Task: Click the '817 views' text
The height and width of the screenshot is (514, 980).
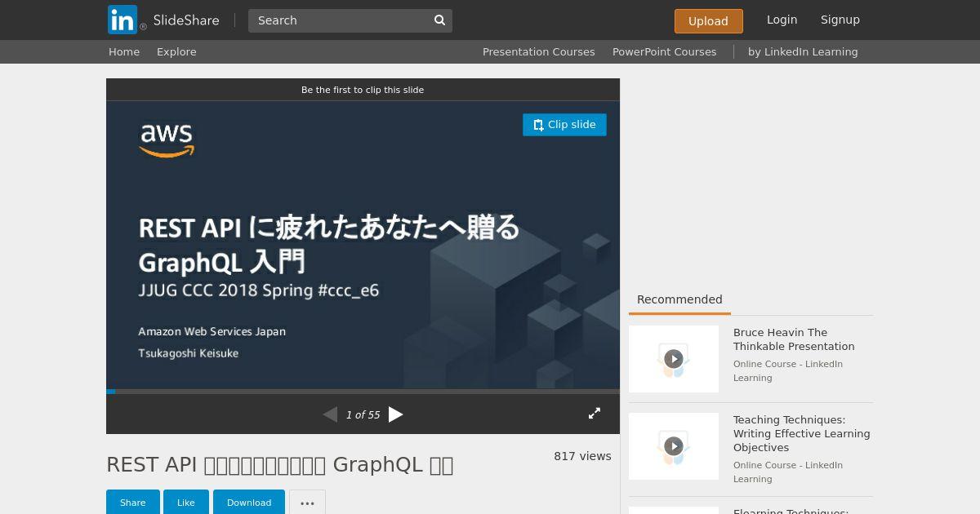Action: pyautogui.click(x=582, y=456)
